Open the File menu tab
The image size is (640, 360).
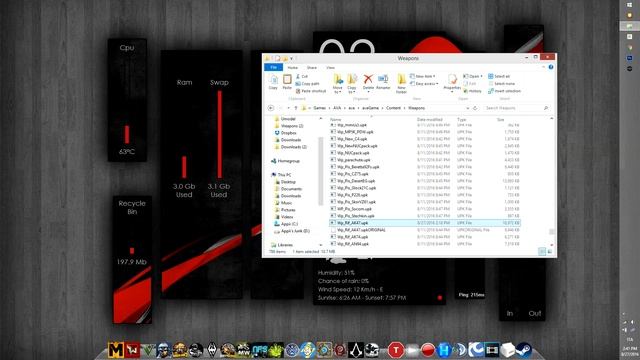click(x=273, y=67)
